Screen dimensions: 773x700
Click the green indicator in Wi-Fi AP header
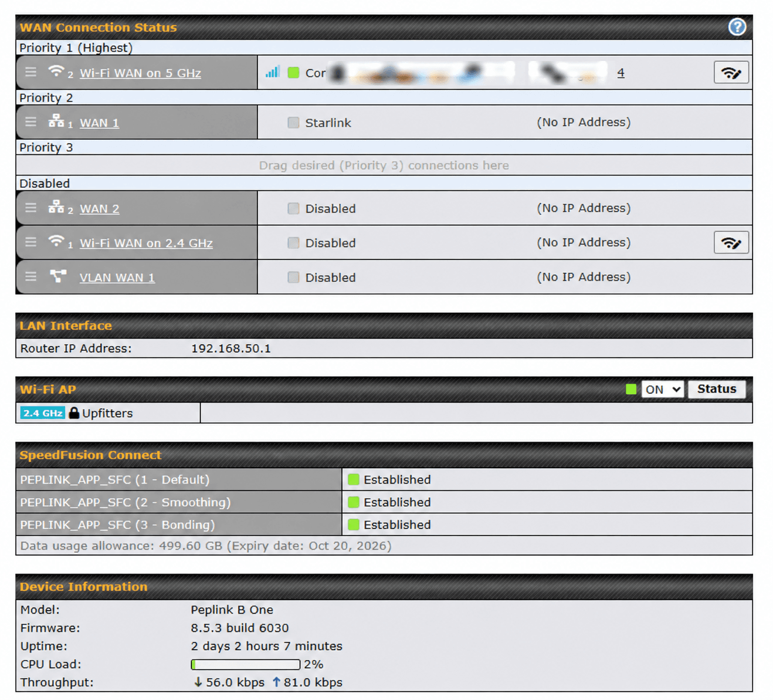click(631, 389)
